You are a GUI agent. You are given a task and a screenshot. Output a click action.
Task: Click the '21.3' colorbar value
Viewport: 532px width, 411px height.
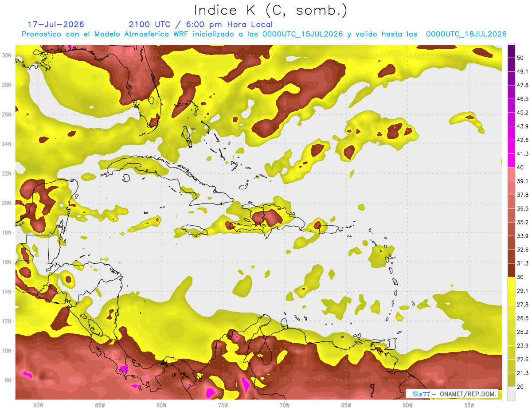point(523,373)
